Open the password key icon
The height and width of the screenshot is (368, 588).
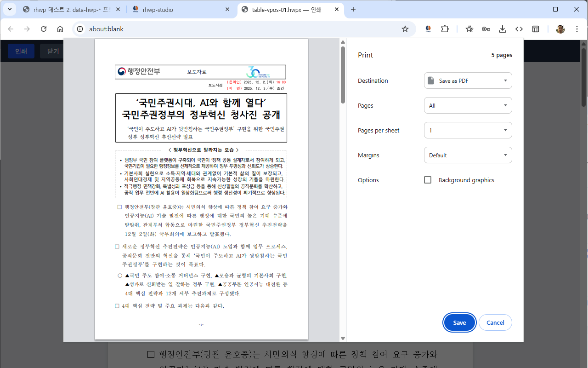pos(486,29)
